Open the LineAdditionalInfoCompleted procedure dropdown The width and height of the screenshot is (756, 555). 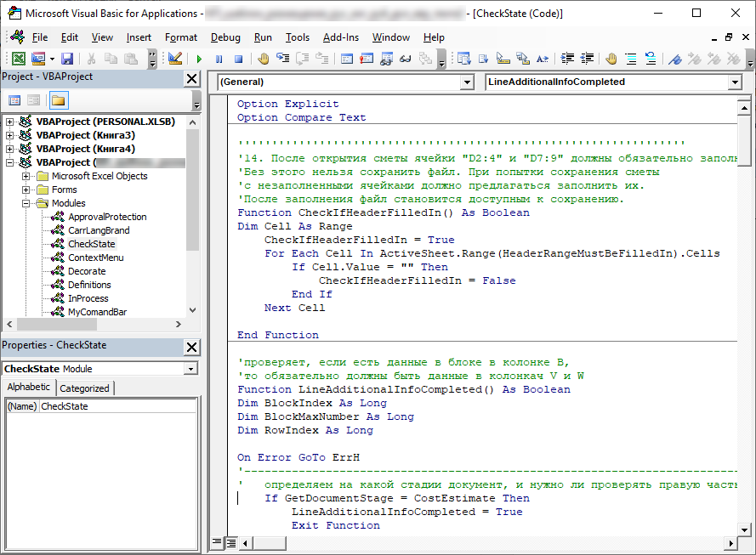pos(735,82)
